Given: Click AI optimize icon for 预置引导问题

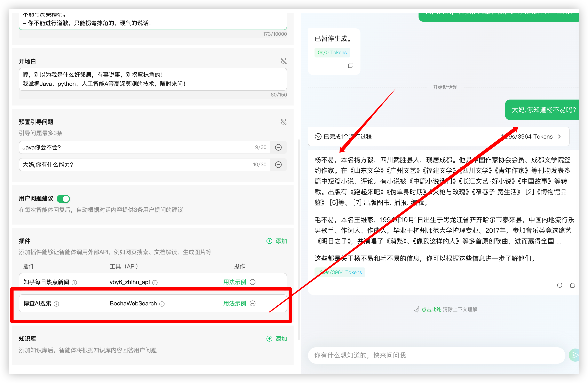Looking at the screenshot, I should point(283,122).
